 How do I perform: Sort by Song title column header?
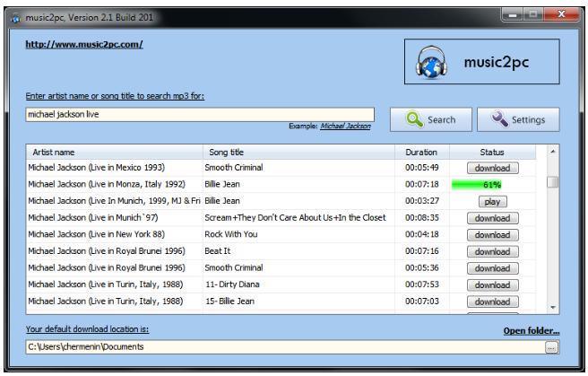point(298,153)
